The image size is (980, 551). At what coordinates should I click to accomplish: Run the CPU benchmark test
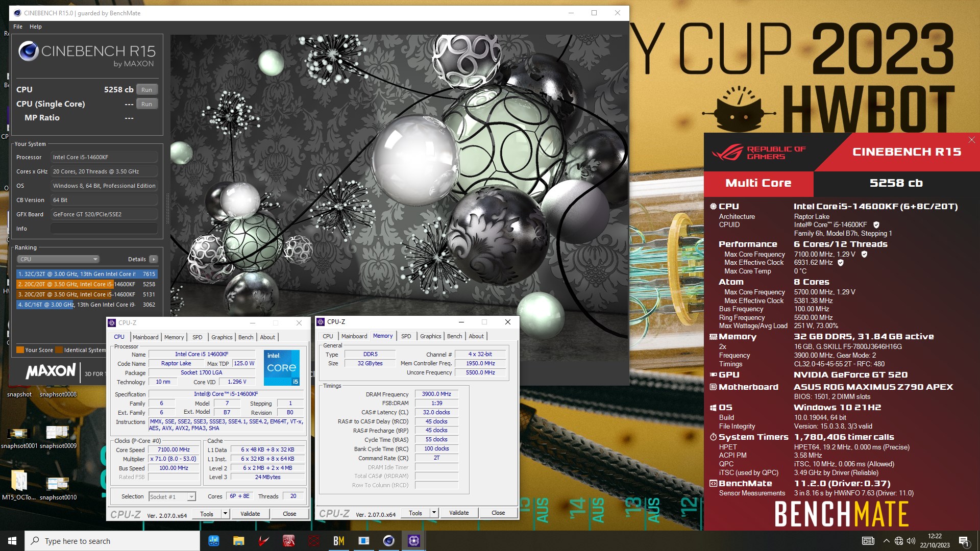tap(147, 90)
